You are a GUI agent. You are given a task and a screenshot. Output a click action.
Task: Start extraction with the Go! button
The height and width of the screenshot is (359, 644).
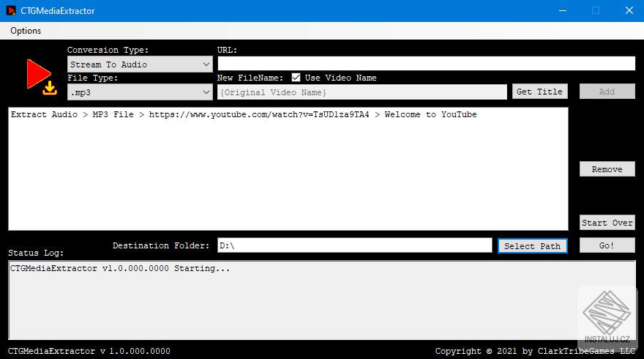pos(607,245)
